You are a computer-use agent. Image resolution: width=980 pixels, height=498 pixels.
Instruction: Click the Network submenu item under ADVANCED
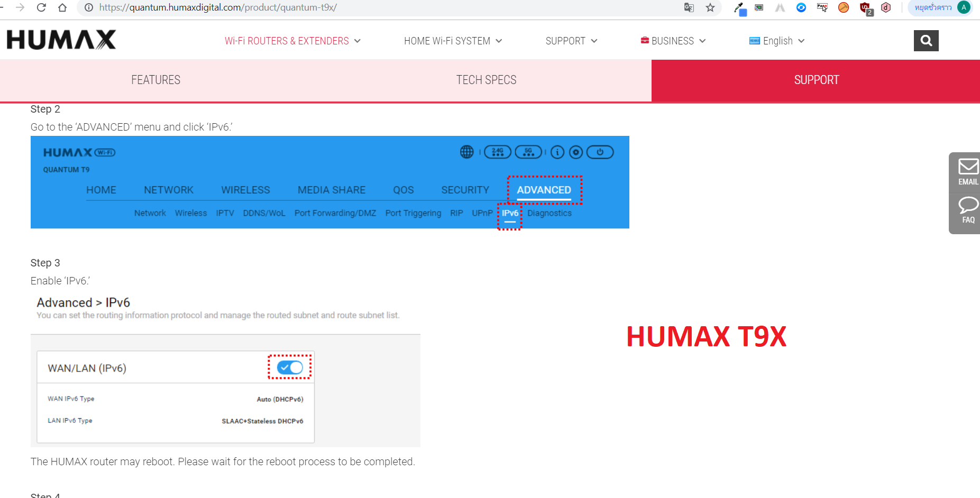(150, 213)
